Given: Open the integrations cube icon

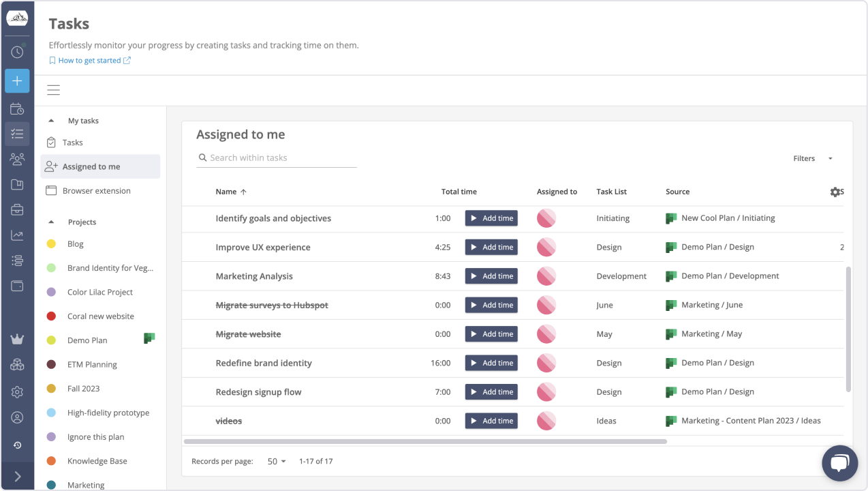Looking at the screenshot, I should [x=17, y=363].
